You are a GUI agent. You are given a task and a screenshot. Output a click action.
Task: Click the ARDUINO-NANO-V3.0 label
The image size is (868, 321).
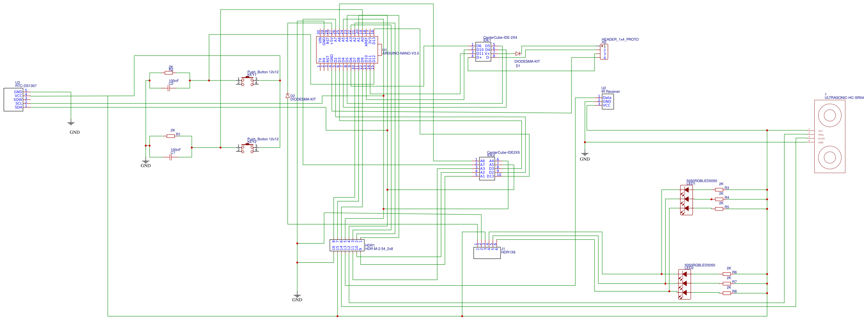coord(401,53)
